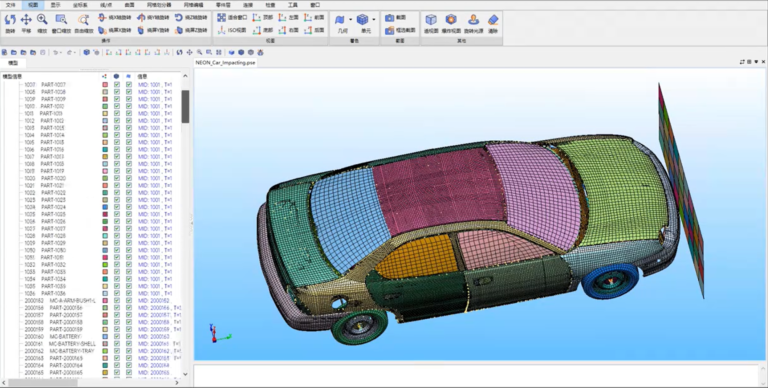This screenshot has height=388, width=768.
Task: Open the 坐标系 menu
Action: pos(80,5)
